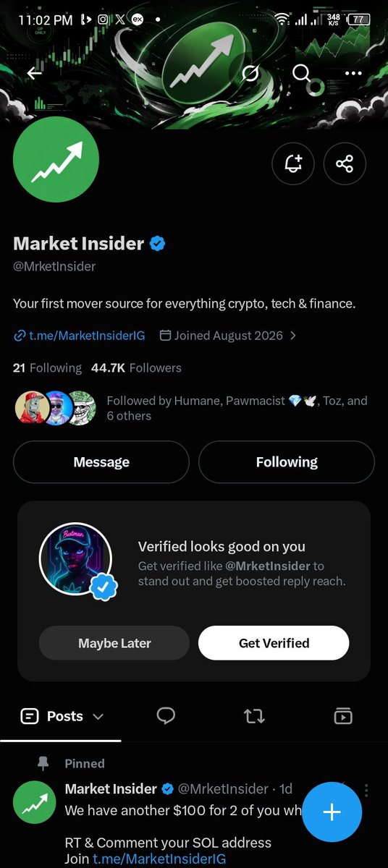388x868 pixels.
Task: Open the pinned post's three-dot menu
Action: [x=367, y=789]
